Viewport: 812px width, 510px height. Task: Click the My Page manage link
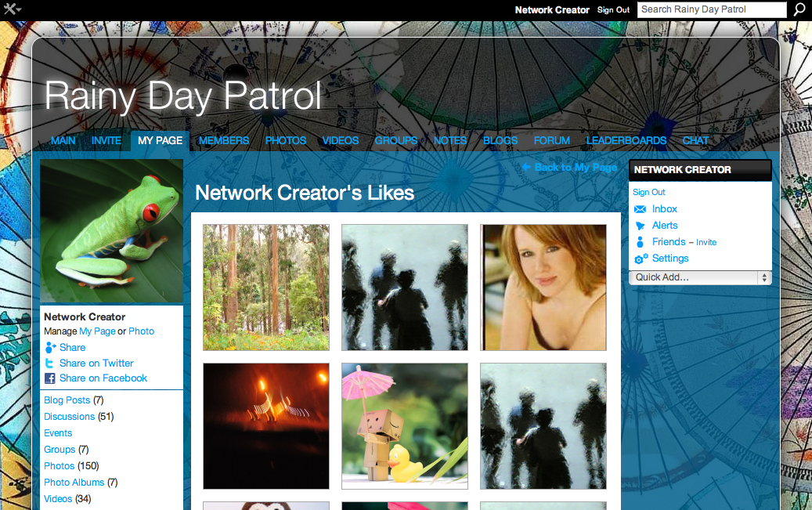click(x=97, y=331)
